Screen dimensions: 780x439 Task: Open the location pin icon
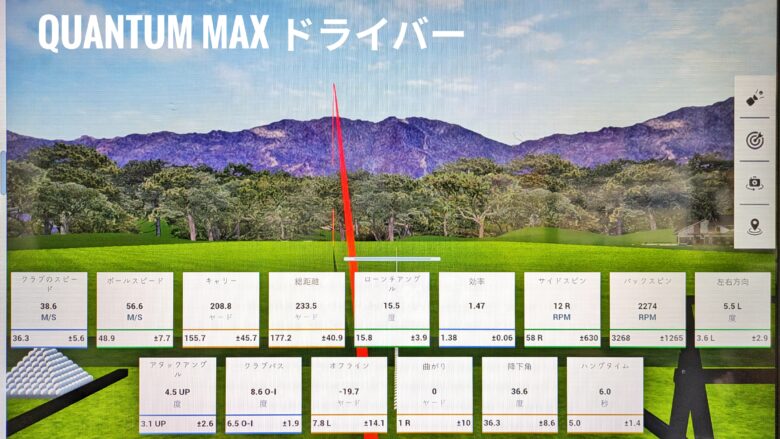tap(755, 227)
